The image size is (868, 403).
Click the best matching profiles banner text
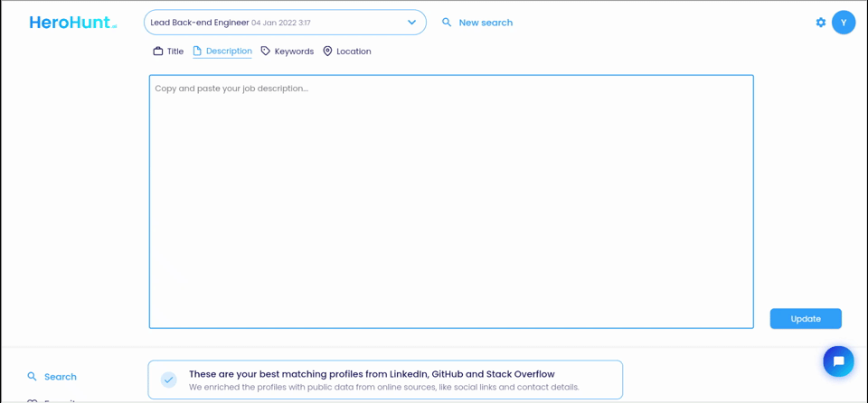[x=372, y=374]
